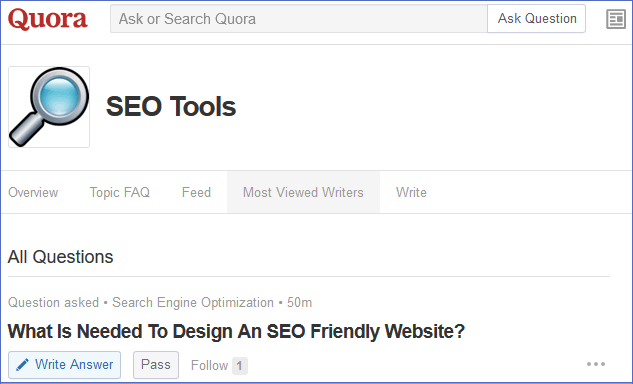The image size is (633, 384).
Task: Open the Write tab
Action: tap(411, 192)
